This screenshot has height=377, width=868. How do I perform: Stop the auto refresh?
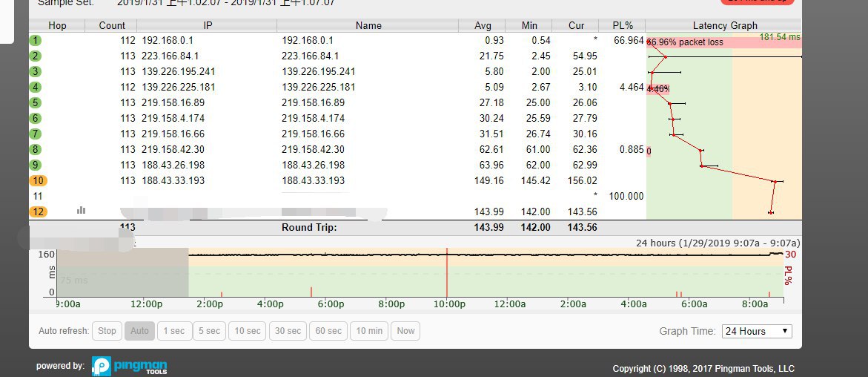click(x=107, y=331)
